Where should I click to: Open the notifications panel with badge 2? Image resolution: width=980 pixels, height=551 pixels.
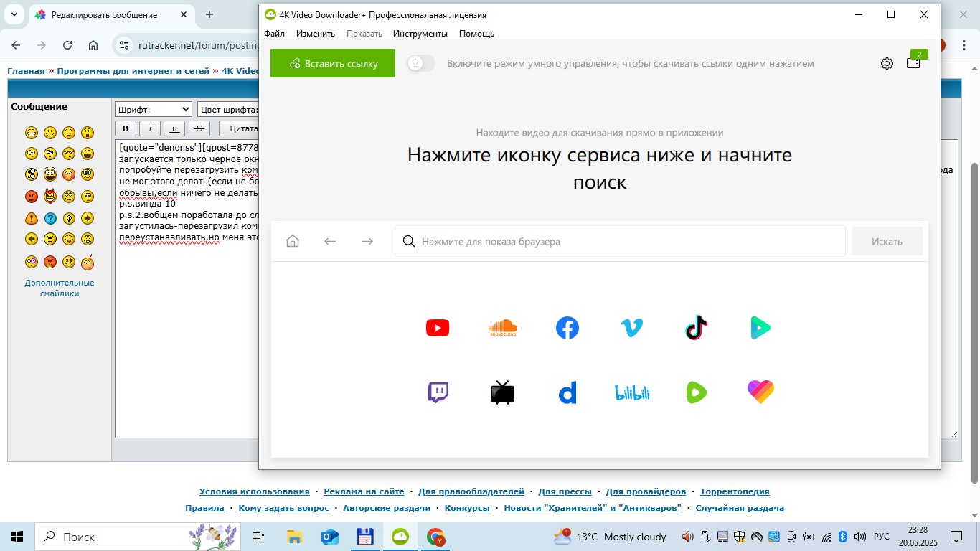pyautogui.click(x=913, y=62)
